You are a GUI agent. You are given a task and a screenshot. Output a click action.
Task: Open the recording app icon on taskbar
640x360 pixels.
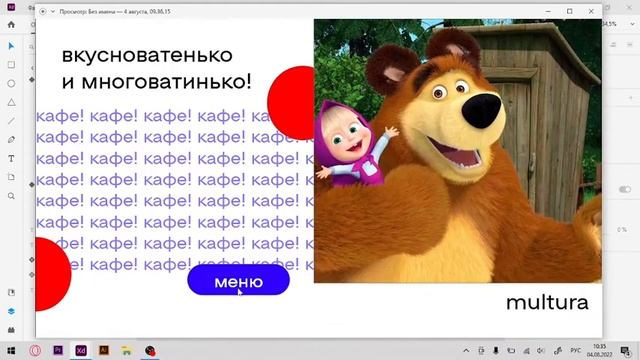[150, 351]
